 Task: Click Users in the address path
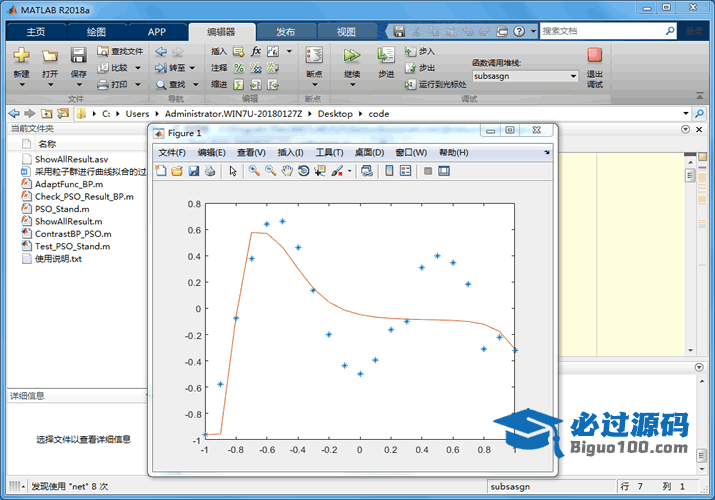pyautogui.click(x=137, y=114)
